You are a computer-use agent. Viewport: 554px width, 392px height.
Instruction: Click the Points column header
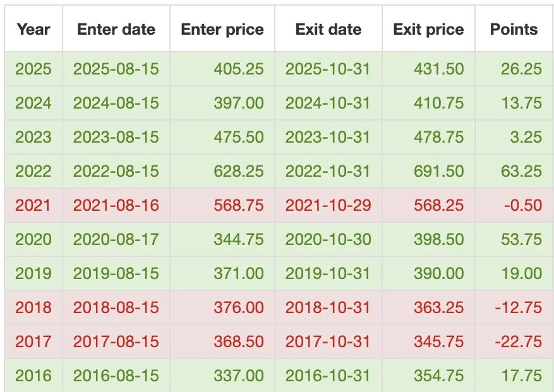(514, 29)
